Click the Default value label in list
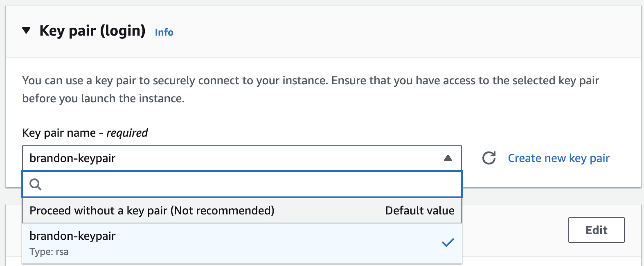Image resolution: width=644 pixels, height=266 pixels. pos(420,211)
